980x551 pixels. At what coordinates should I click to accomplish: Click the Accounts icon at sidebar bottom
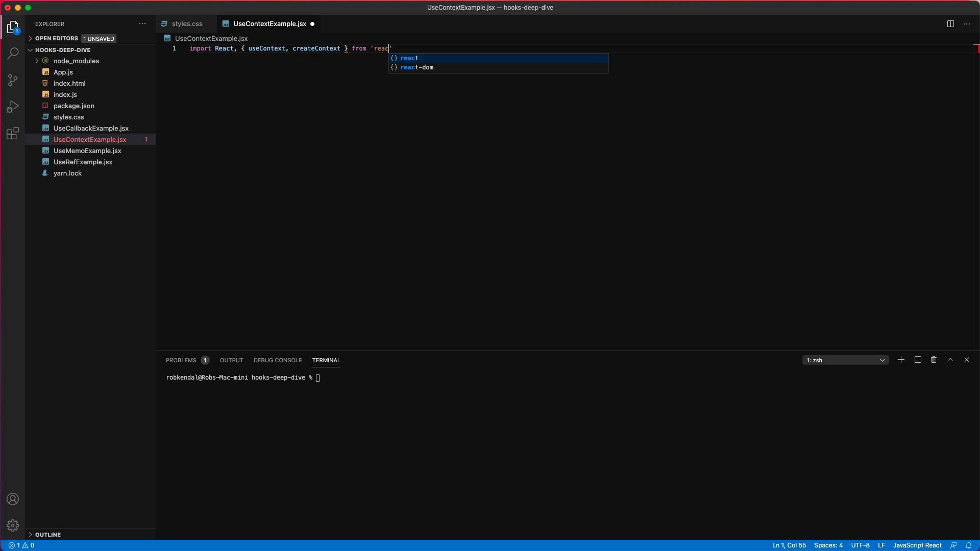tap(13, 498)
